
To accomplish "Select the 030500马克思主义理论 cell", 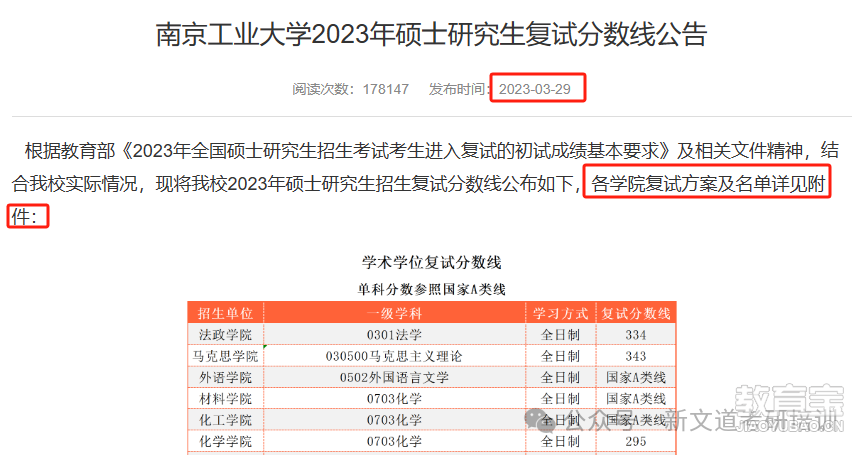I will coord(394,356).
